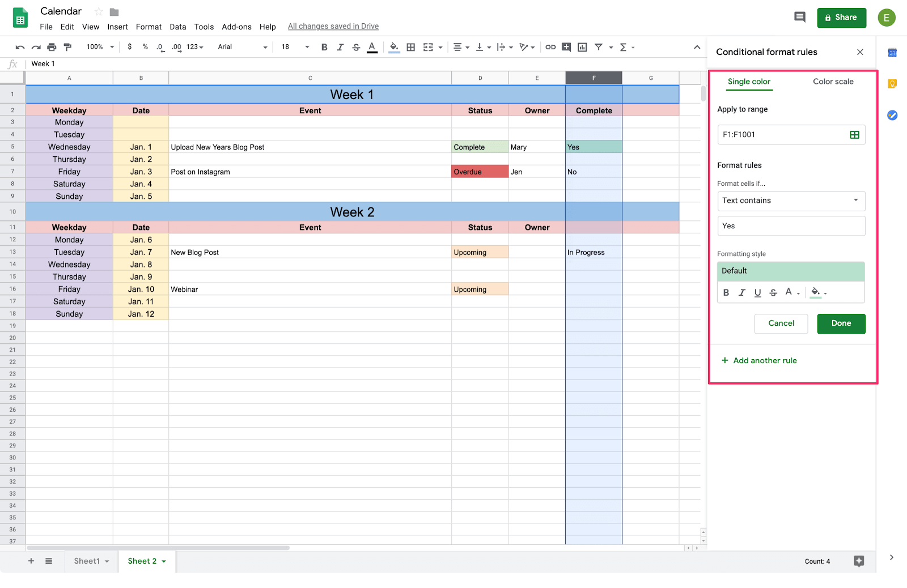
Task: Decrease decimal places
Action: point(160,47)
